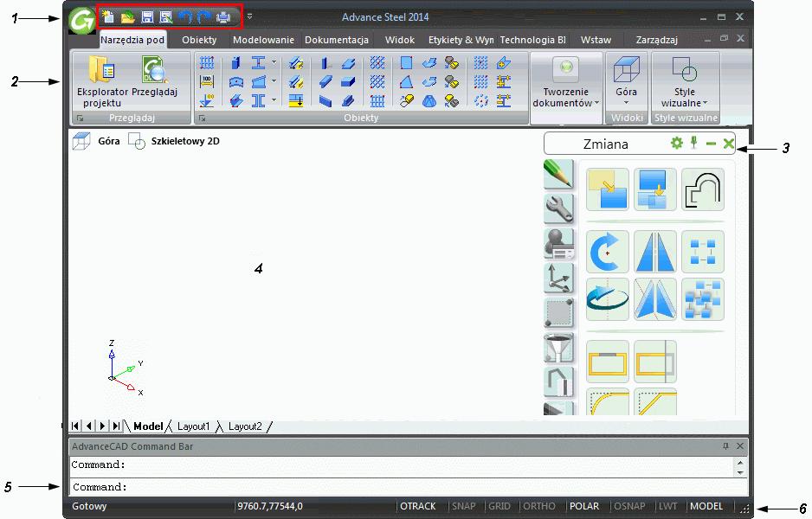812x519 pixels.
Task: Open the green Advance Steel application menu button
Action: pos(82,21)
